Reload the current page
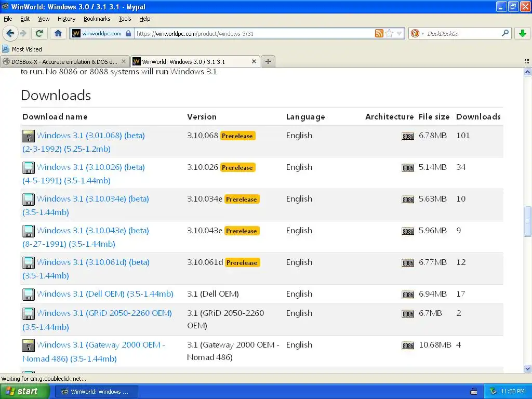This screenshot has height=399, width=532. click(x=39, y=33)
